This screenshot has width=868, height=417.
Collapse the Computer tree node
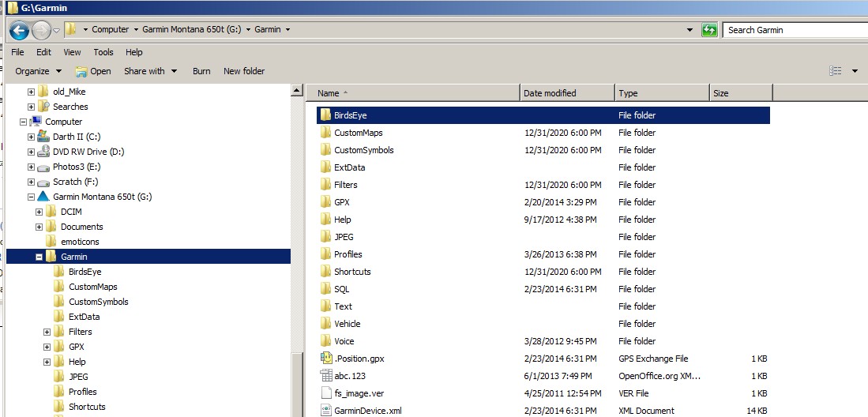[23, 122]
